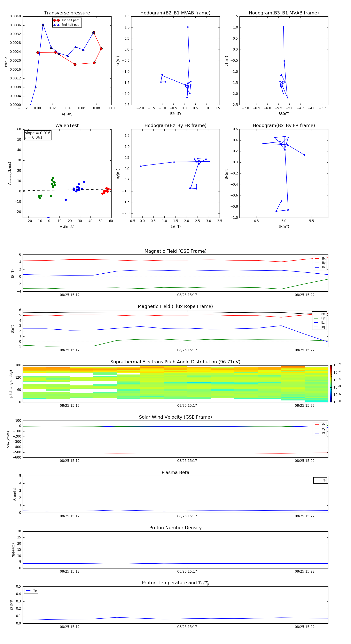Click the 'Hodogram(B2_B1 MVAB frame)' title
The image size is (351, 644).
coord(175,13)
